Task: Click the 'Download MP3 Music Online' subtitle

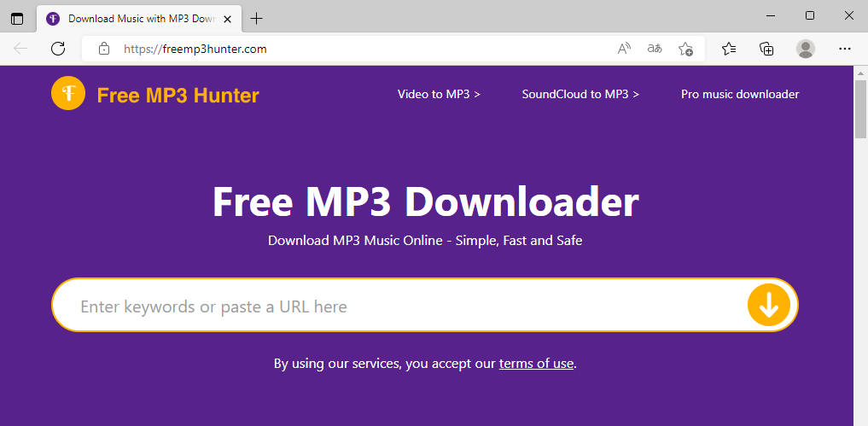Action: 425,241
